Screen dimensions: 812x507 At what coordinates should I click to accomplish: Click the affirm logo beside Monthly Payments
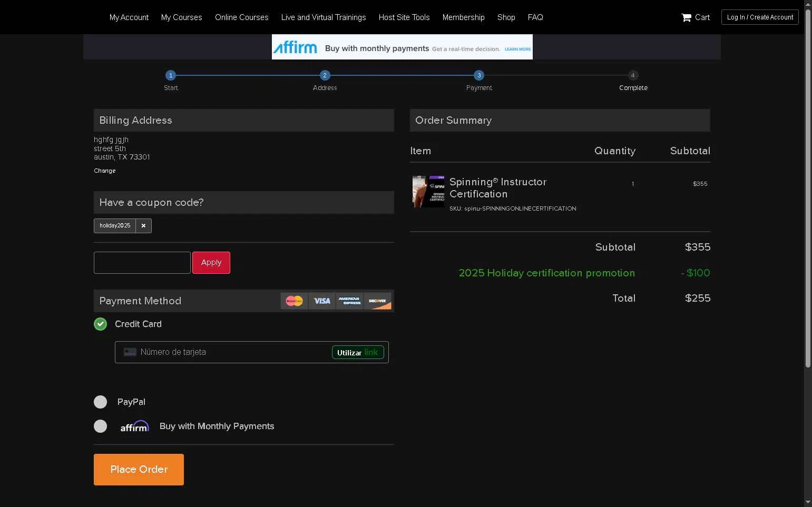coord(134,426)
